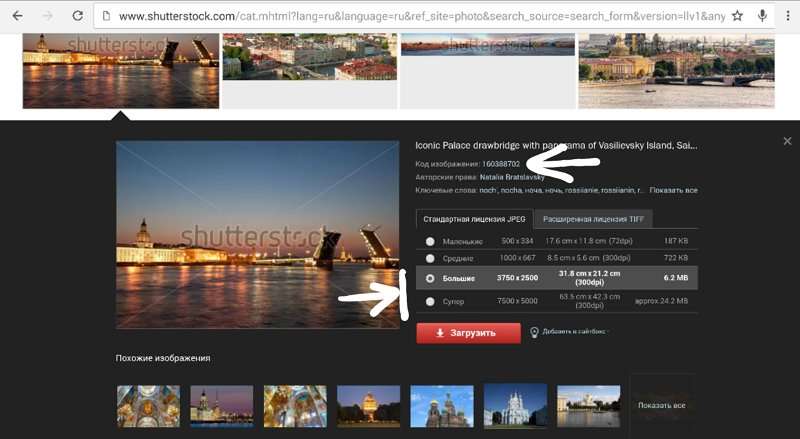Switch to Расширенная лицензия TIFF tab
Image resolution: width=800 pixels, height=439 pixels.
[593, 219]
